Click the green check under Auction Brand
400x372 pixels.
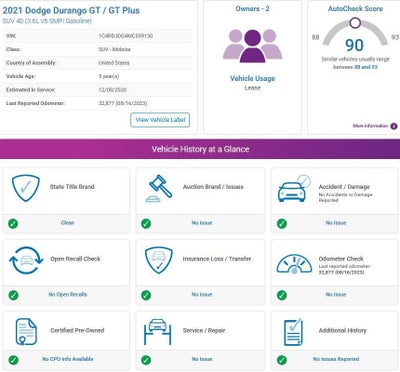point(146,223)
